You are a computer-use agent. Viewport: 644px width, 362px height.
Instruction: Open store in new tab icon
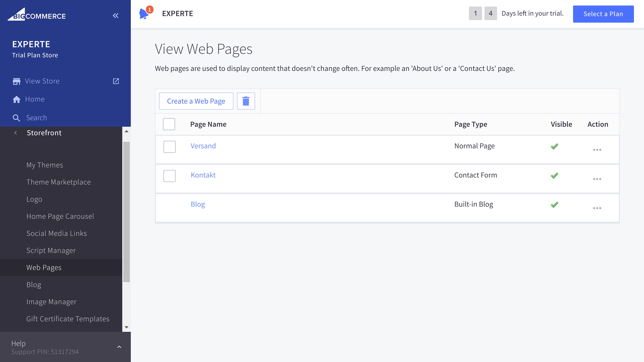click(x=116, y=81)
